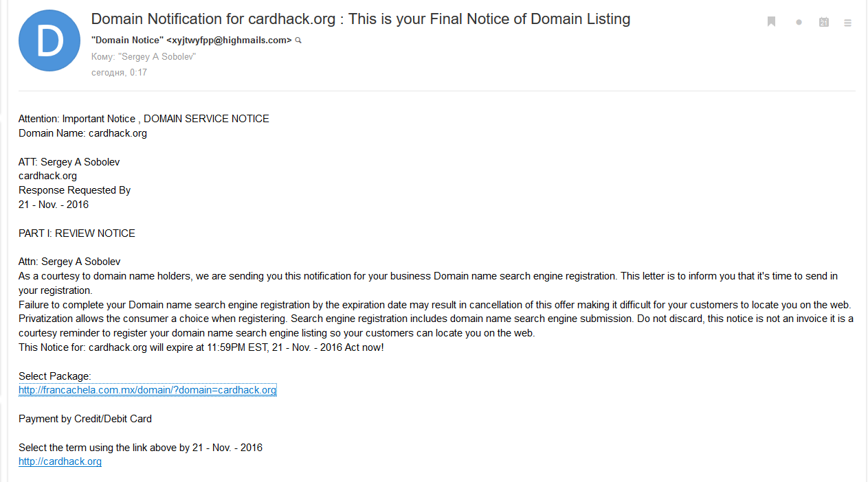The width and height of the screenshot is (868, 482).
Task: Click the "Payment by Credit/Debit Card" line
Action: click(x=85, y=419)
